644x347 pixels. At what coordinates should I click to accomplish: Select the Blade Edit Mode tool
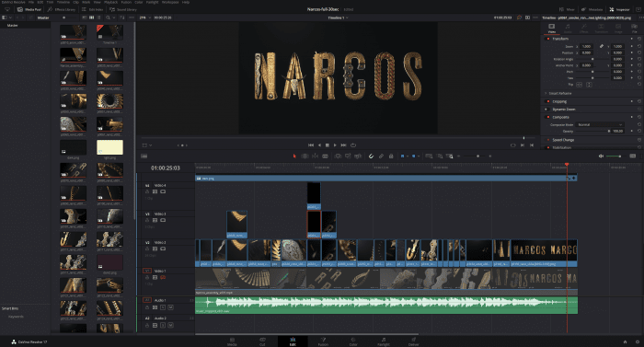coord(325,156)
